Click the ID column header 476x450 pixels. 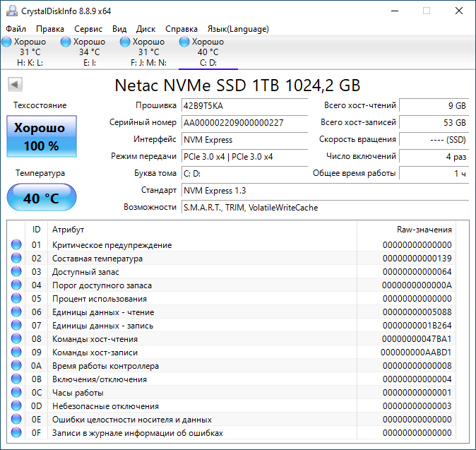click(x=36, y=230)
